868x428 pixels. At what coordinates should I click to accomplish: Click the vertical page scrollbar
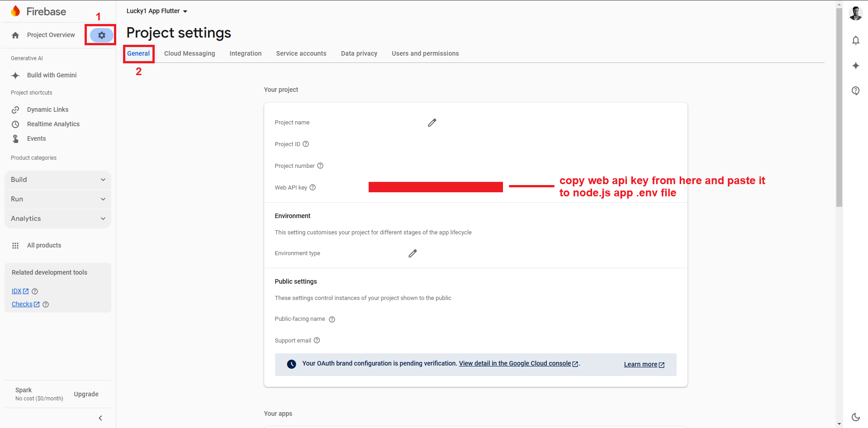pyautogui.click(x=839, y=109)
